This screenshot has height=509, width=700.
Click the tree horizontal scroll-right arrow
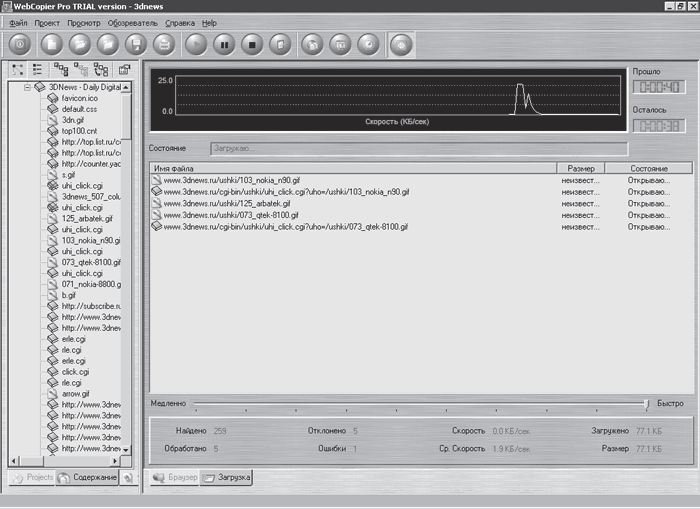(116, 461)
